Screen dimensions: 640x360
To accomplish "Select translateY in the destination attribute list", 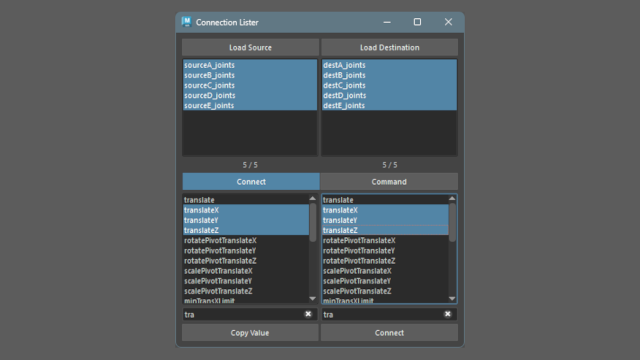I will click(385, 220).
